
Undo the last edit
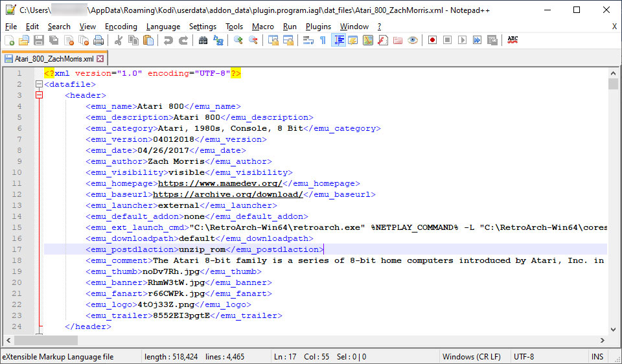click(168, 40)
